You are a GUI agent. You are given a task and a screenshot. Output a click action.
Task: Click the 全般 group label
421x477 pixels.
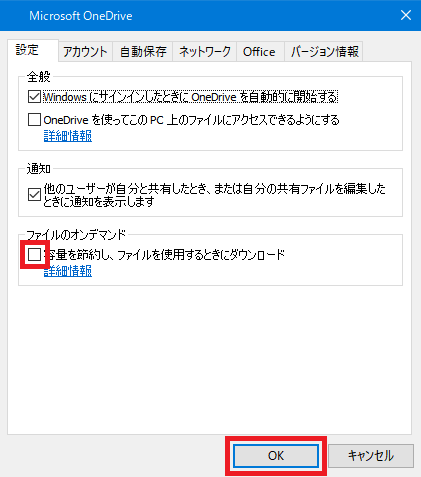pos(39,77)
